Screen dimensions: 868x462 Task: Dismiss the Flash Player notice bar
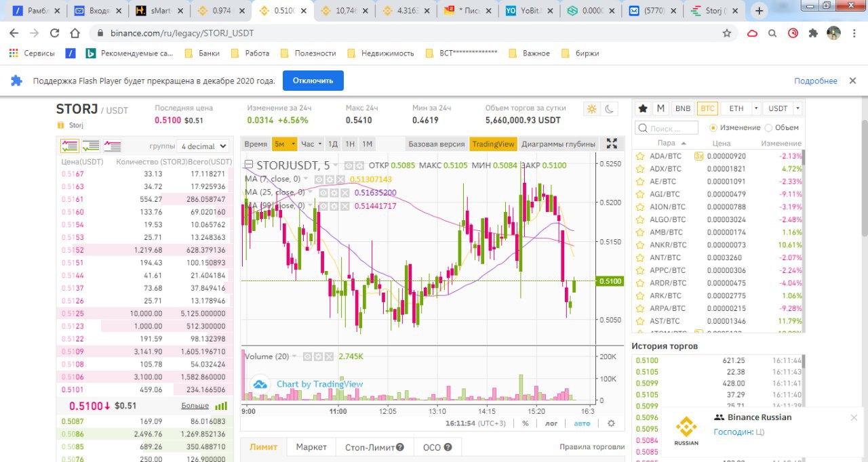[x=852, y=81]
